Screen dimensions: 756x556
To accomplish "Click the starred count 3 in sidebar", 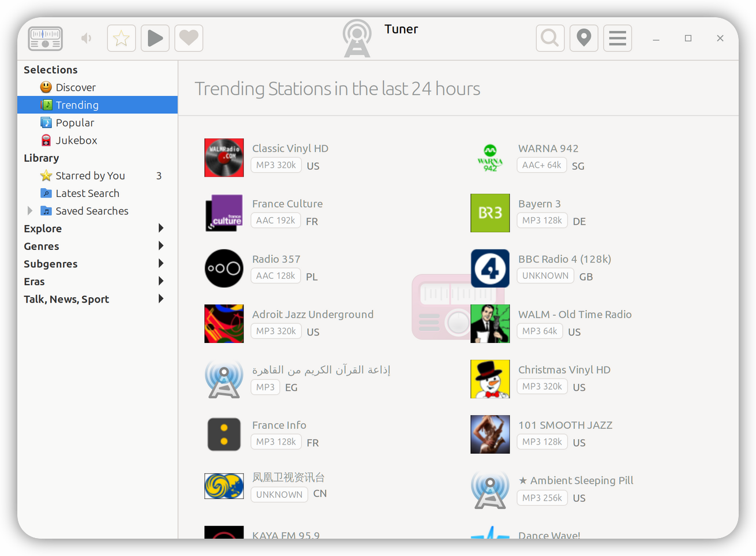I will (x=159, y=176).
